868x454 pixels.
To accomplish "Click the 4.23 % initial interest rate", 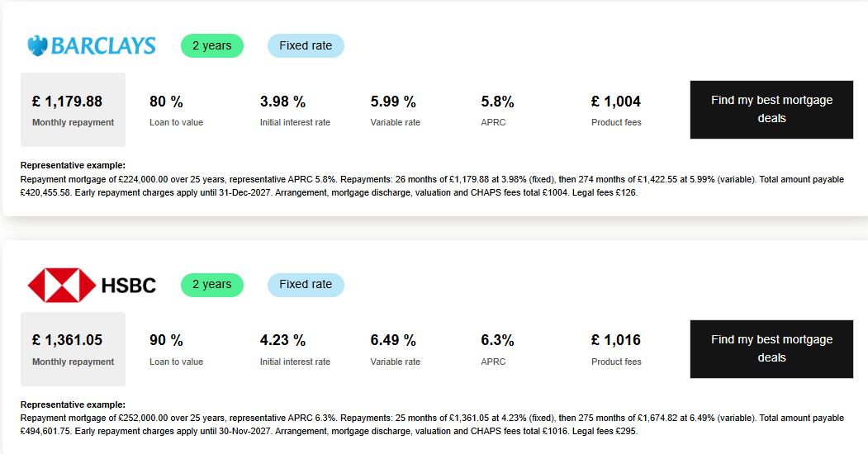I will (282, 340).
